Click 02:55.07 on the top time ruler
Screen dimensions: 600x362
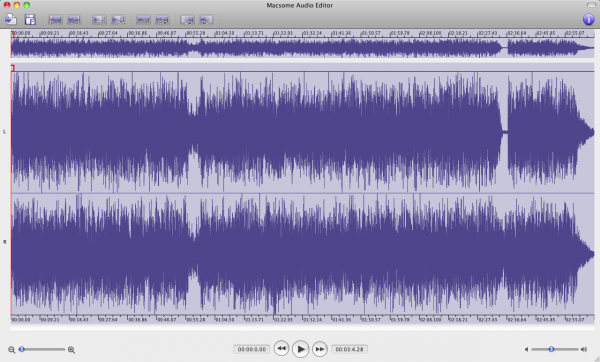click(575, 33)
